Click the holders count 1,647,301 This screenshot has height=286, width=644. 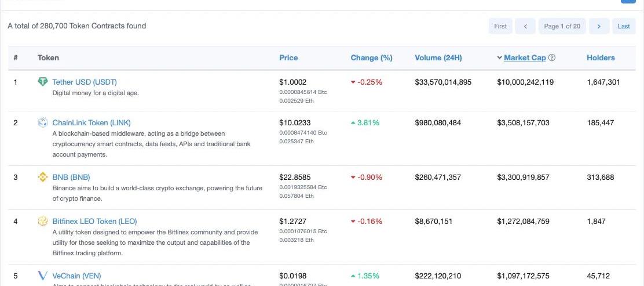[x=603, y=82]
